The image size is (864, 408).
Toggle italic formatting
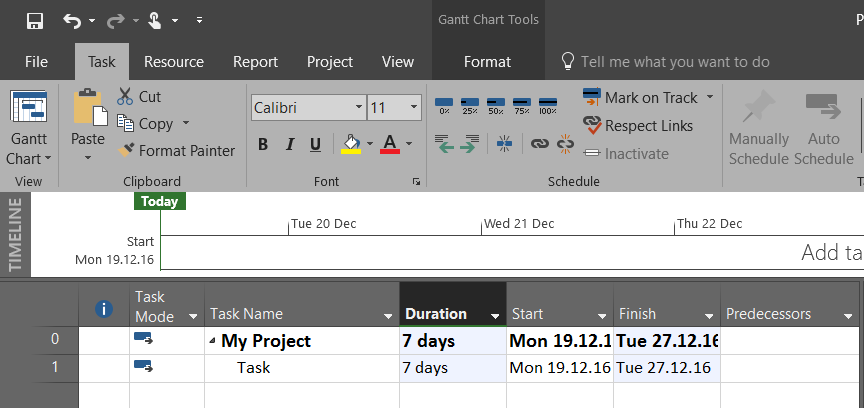click(x=289, y=144)
